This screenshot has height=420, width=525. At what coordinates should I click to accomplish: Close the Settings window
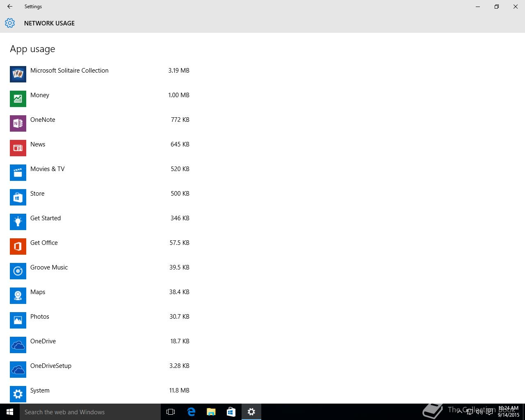pos(516,7)
